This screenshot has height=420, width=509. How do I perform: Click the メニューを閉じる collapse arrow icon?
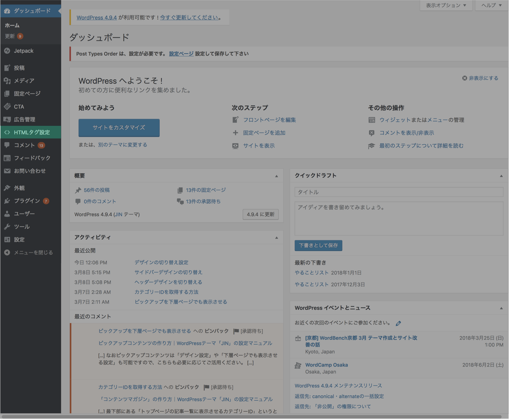pos(7,252)
